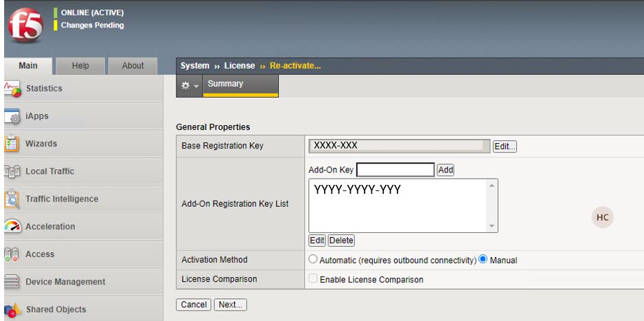Click the License breadcrumb link
This screenshot has width=644, height=321.
pyautogui.click(x=240, y=66)
